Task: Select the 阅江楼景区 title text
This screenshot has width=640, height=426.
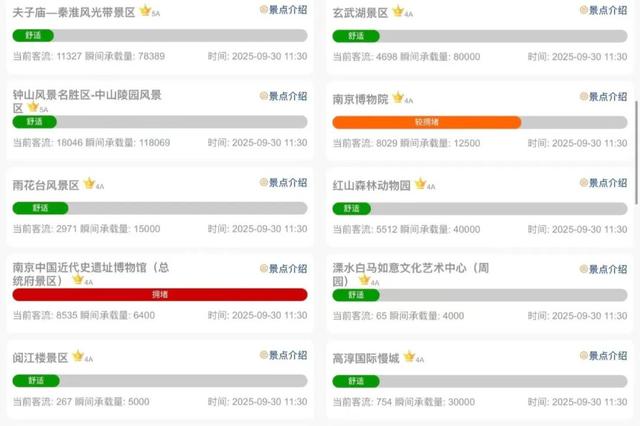Action: [x=40, y=357]
